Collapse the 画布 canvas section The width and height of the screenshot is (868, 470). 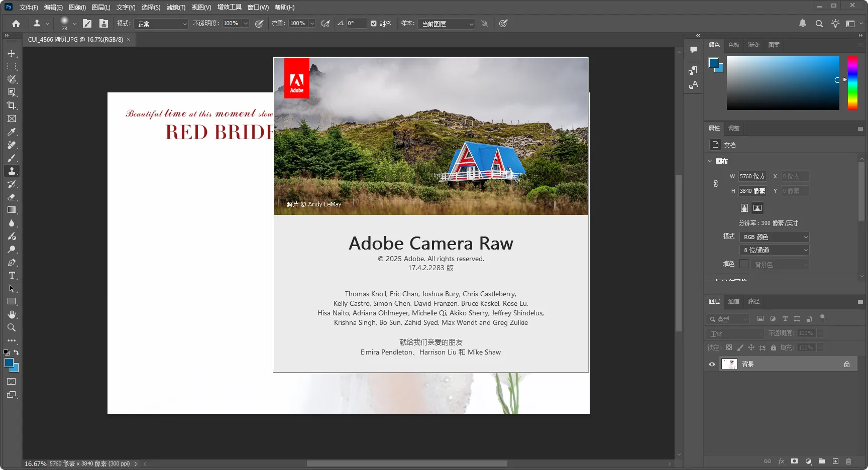click(710, 161)
